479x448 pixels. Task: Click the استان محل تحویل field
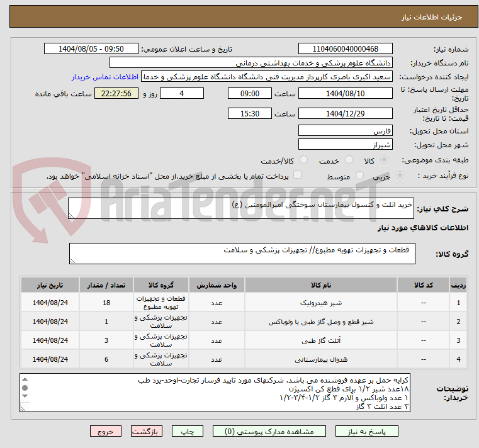click(x=345, y=131)
